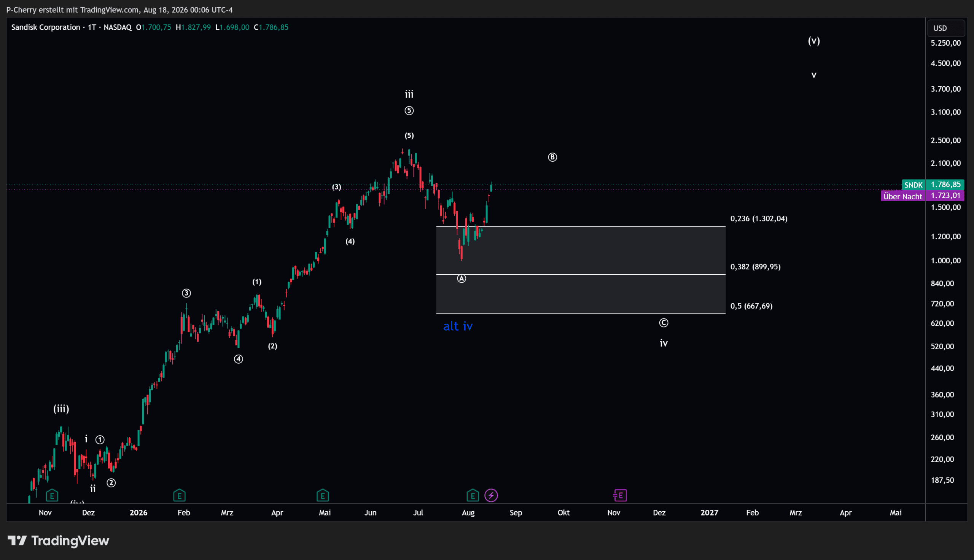Click the 'Okt' label on the time axis
Image resolution: width=974 pixels, height=560 pixels.
pyautogui.click(x=564, y=513)
